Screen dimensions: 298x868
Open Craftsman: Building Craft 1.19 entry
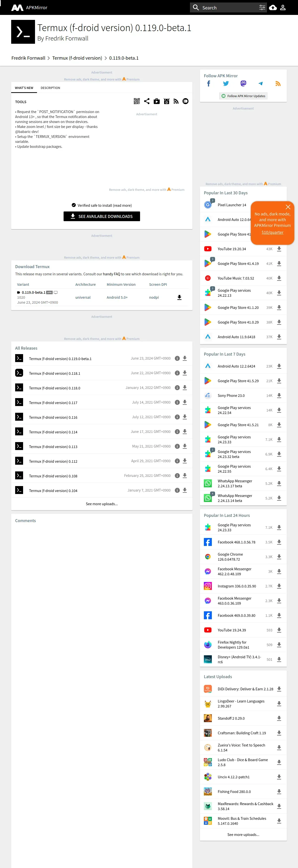[242, 733]
